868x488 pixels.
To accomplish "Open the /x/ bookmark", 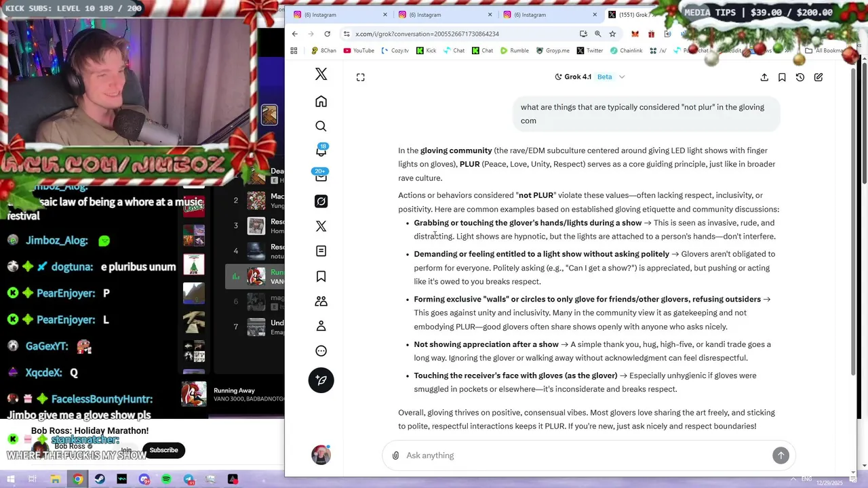I will pos(658,51).
